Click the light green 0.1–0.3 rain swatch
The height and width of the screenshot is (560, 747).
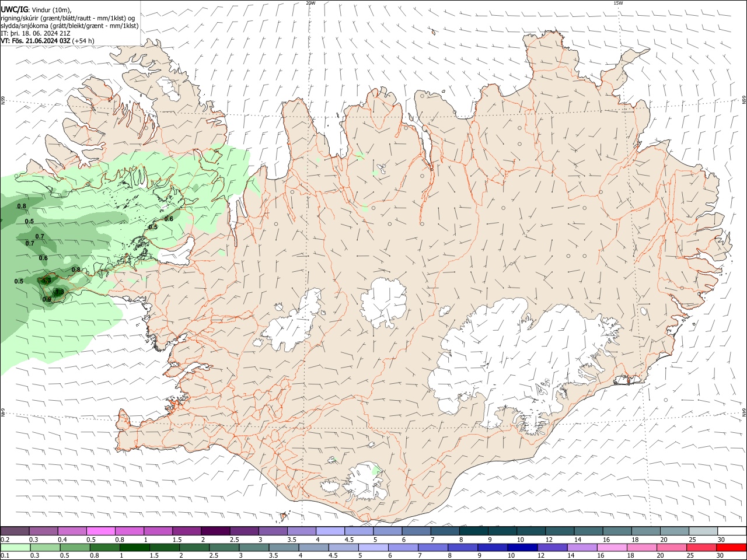point(15,547)
